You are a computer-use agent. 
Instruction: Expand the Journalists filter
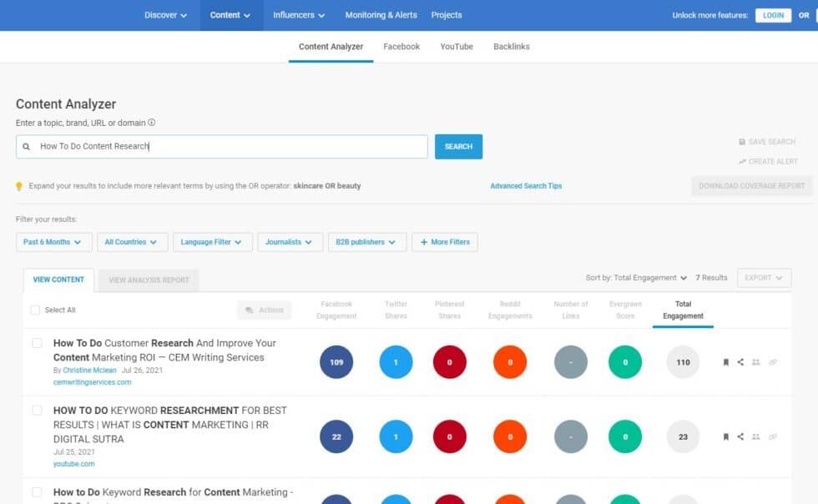pos(290,242)
